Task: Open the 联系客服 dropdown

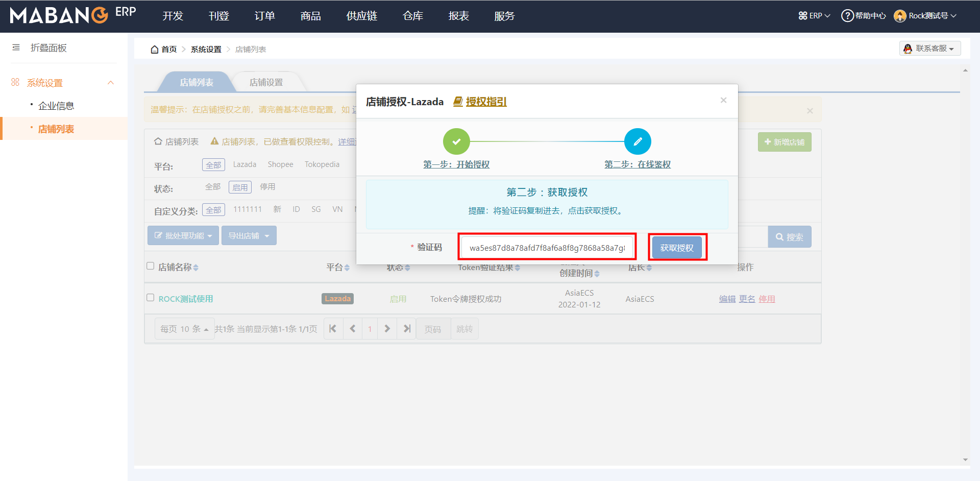Action: click(930, 49)
